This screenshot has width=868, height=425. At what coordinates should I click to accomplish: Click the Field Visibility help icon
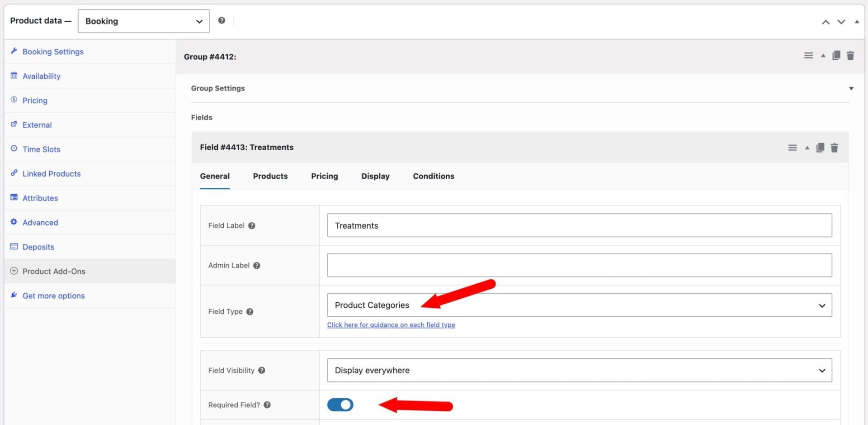click(262, 370)
